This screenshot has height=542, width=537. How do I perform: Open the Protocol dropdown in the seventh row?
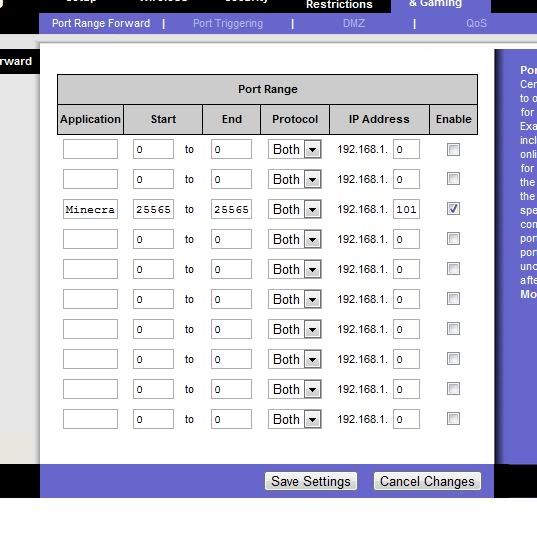click(x=295, y=329)
